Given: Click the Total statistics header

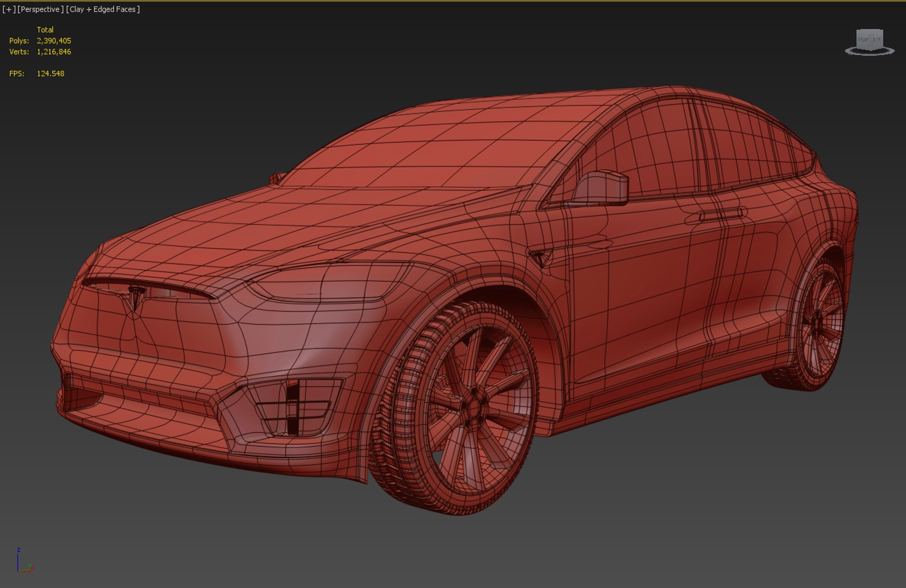Looking at the screenshot, I should pos(45,30).
